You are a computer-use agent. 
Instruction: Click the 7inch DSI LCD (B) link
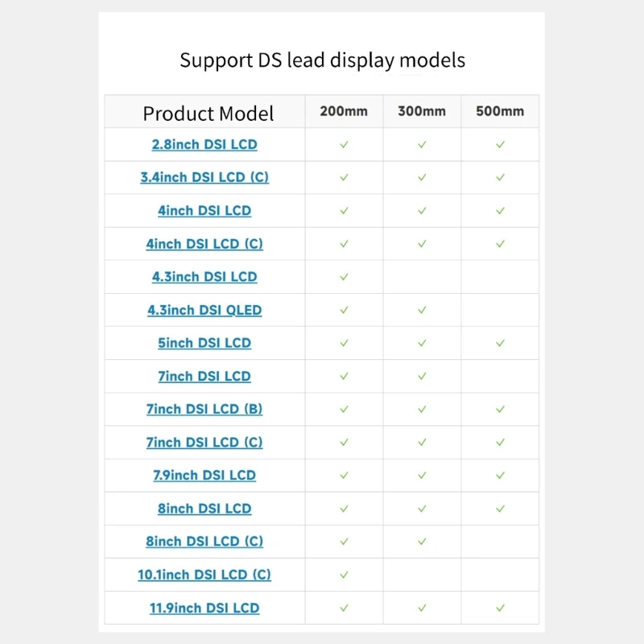point(204,409)
